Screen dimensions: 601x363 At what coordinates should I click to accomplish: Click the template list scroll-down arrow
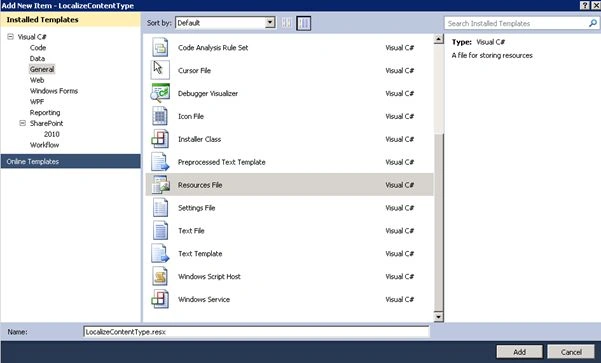pos(438,317)
